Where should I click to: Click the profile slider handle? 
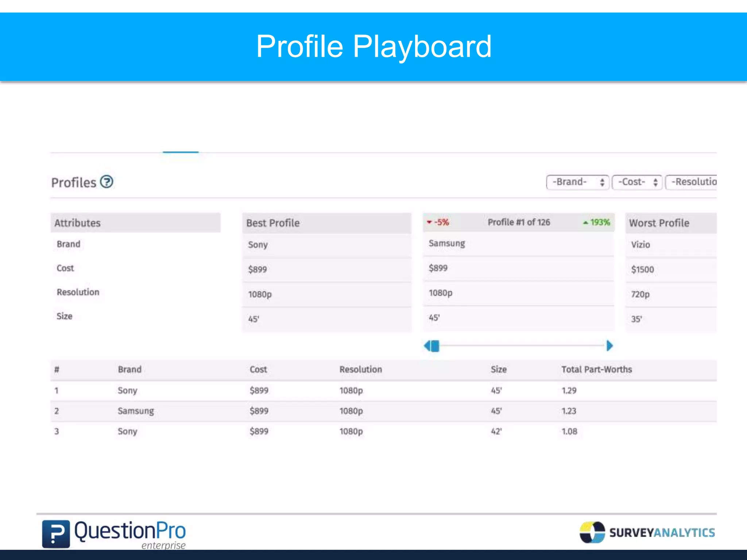coord(435,346)
